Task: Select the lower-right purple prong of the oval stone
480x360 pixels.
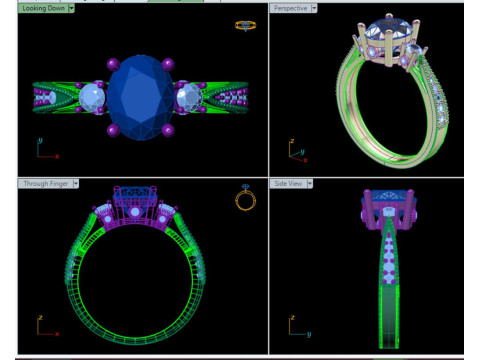Action: pos(168,130)
